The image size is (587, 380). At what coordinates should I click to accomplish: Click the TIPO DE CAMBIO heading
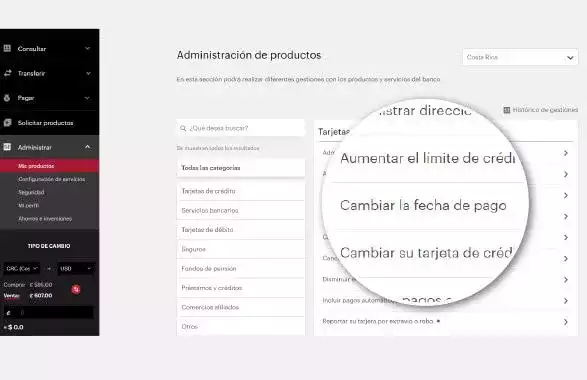pos(49,246)
